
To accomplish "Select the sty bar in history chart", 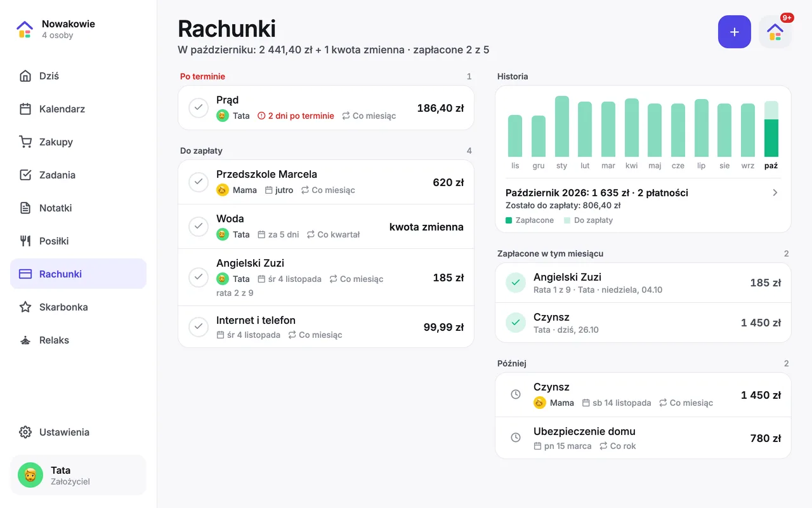I will [x=561, y=126].
